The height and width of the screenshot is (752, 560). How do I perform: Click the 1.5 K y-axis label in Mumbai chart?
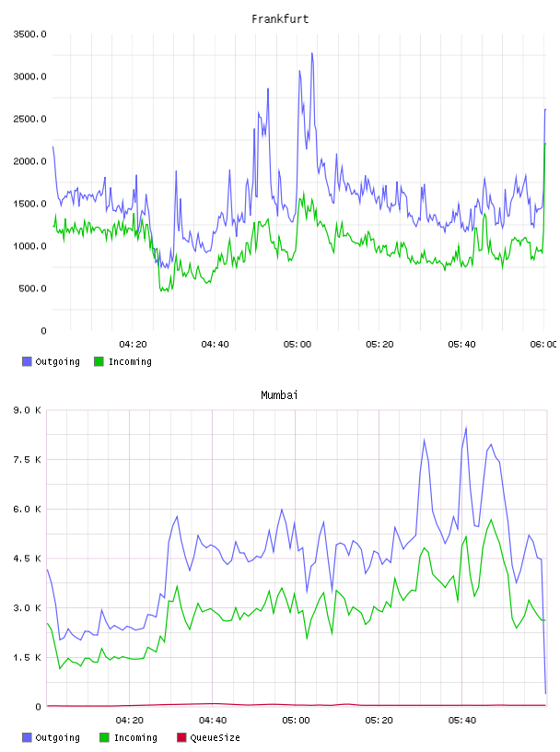[x=27, y=657]
